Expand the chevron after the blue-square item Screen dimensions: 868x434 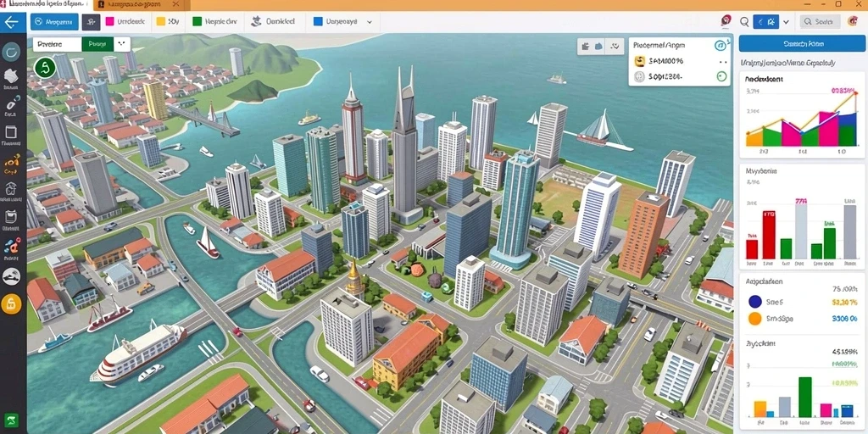(x=370, y=22)
